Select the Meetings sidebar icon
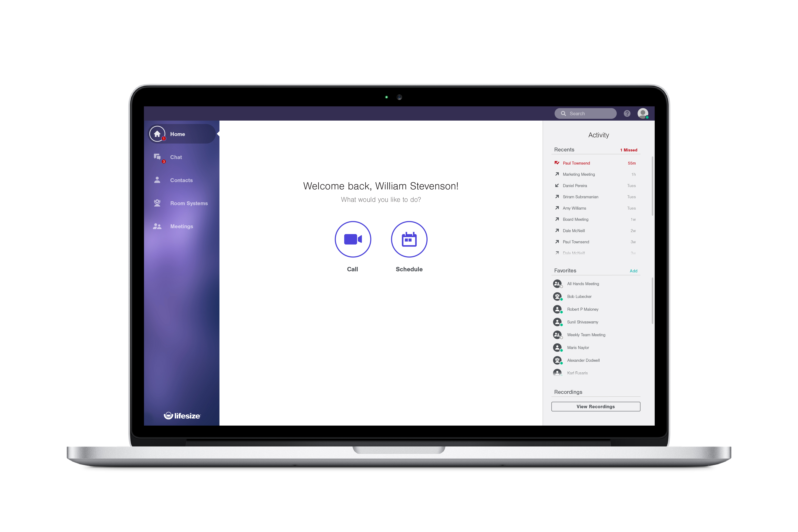The width and height of the screenshot is (798, 532). coord(157,226)
